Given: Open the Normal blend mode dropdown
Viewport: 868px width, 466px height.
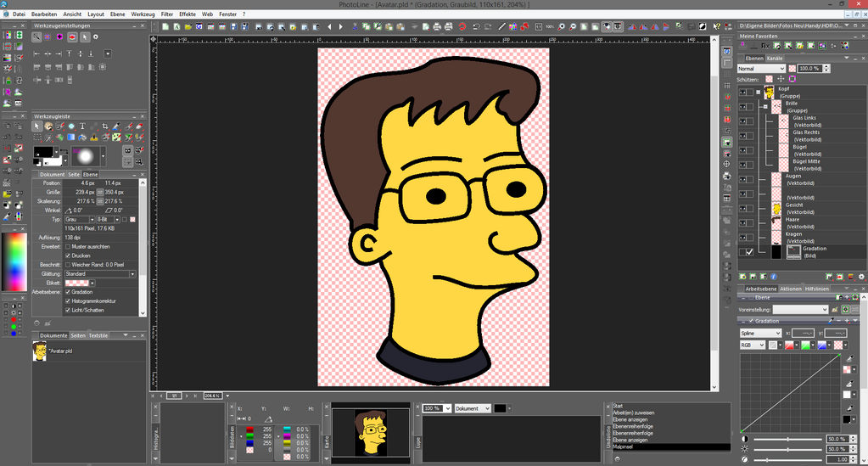Looking at the screenshot, I should (761, 69).
